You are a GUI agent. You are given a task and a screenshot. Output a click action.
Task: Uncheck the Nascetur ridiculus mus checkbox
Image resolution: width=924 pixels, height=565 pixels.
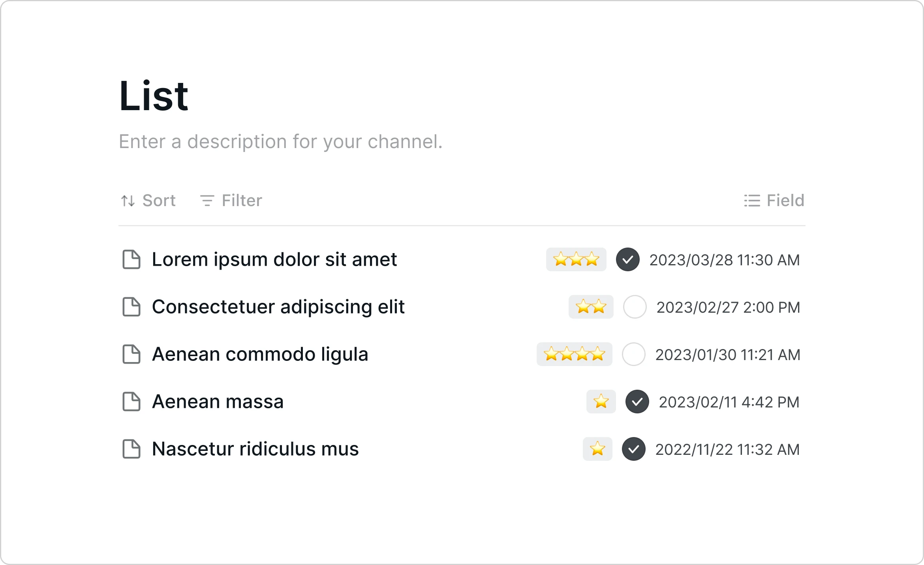click(x=634, y=449)
